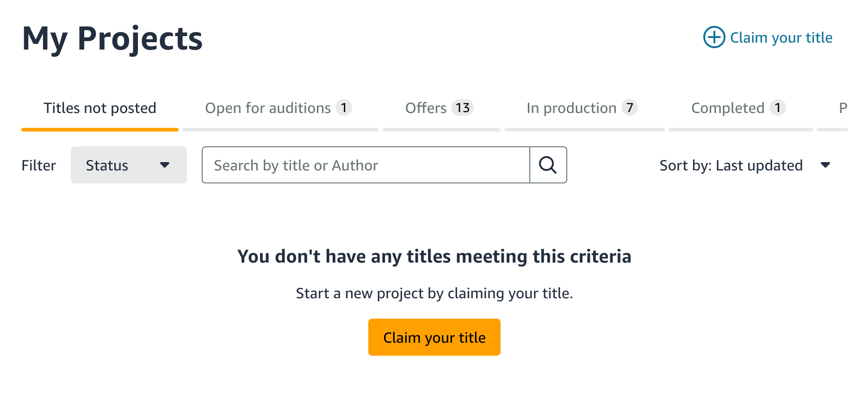Click the Status dropdown caret arrow

(x=165, y=165)
